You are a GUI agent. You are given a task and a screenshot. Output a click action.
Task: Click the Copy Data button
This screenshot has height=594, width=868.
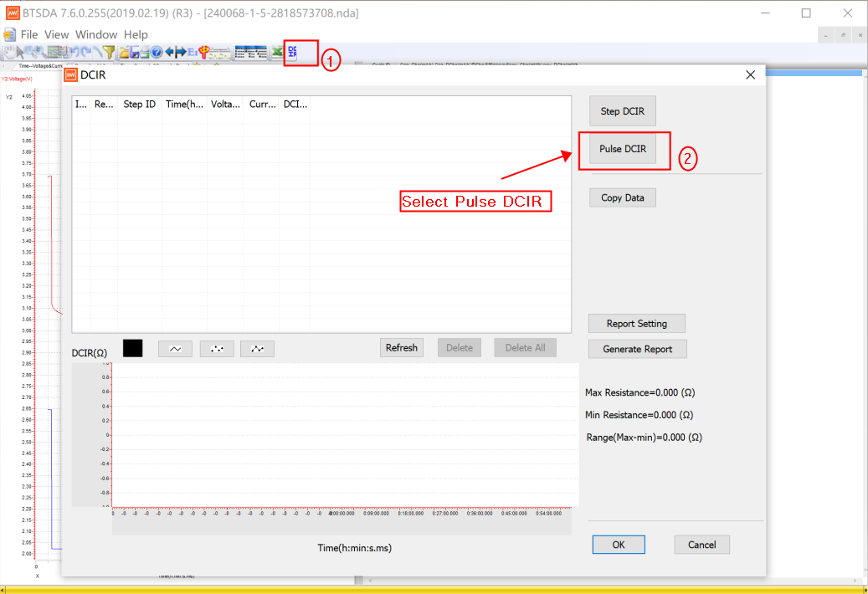coord(622,197)
